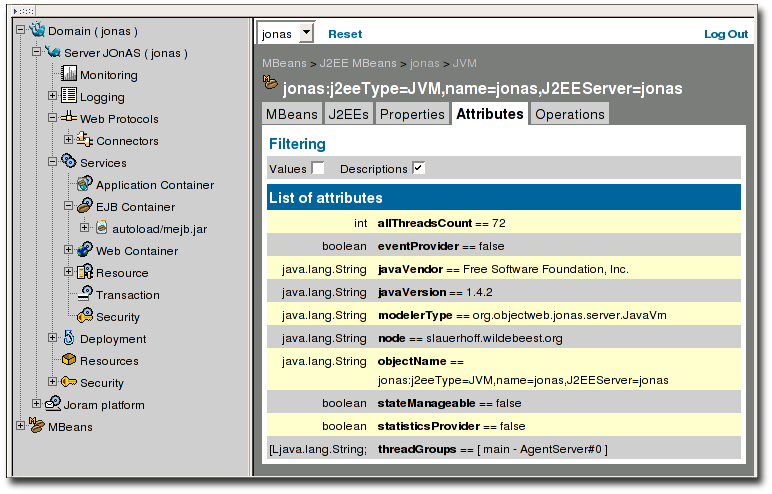The image size is (772, 494).
Task: Switch to the MBeans tab
Action: pos(292,114)
